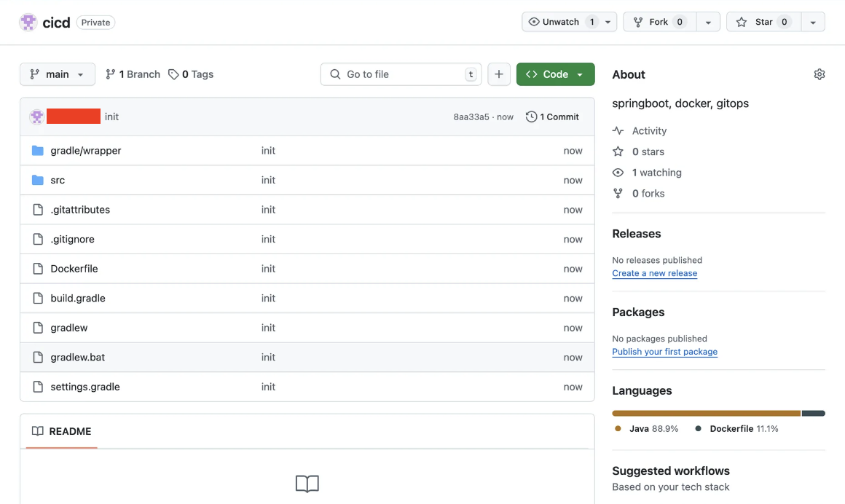This screenshot has height=504, width=845.
Task: Click the file icon next to gradlew
Action: (38, 328)
